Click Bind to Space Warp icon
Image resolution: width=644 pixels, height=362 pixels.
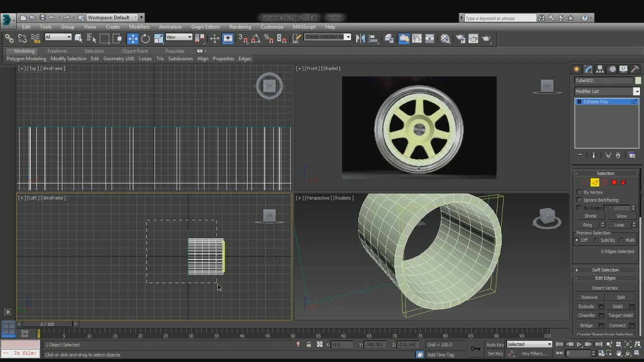pyautogui.click(x=35, y=38)
